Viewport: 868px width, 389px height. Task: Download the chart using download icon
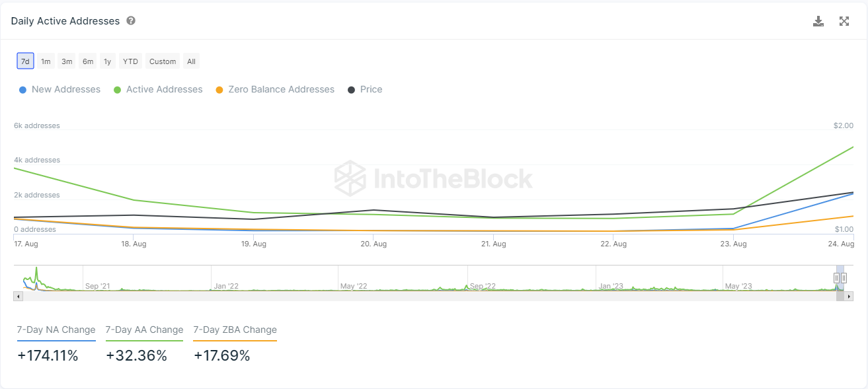(x=818, y=21)
